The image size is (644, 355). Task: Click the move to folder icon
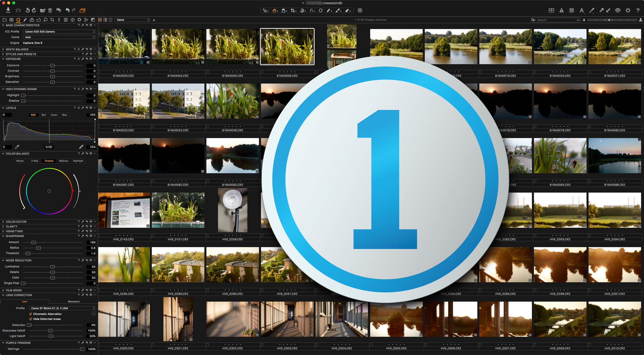(x=43, y=10)
